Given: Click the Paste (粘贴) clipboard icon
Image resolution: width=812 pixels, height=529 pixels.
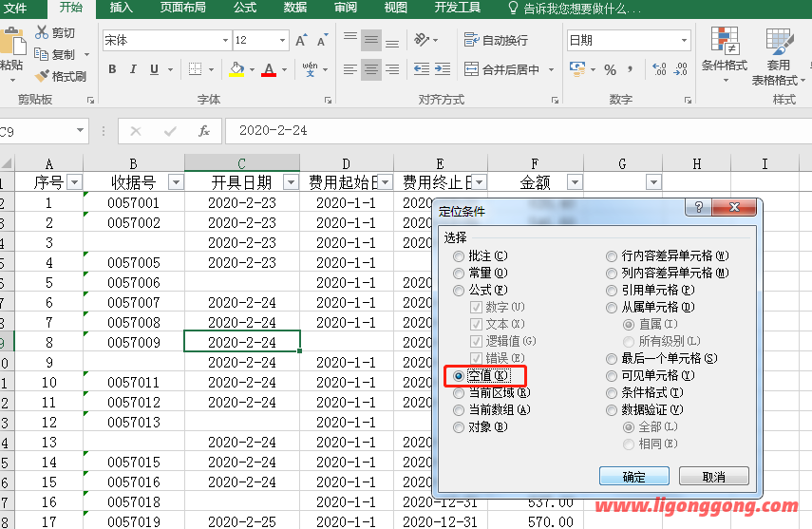Looking at the screenshot, I should (12, 43).
